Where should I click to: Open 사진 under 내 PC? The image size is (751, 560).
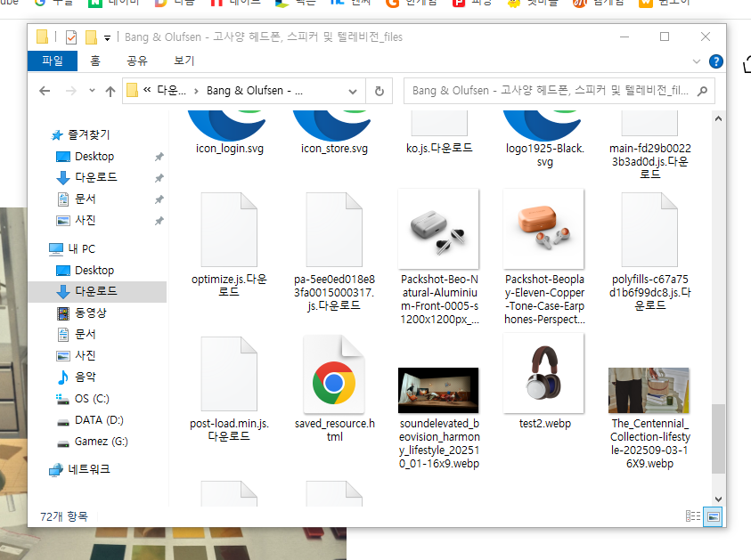tap(86, 355)
